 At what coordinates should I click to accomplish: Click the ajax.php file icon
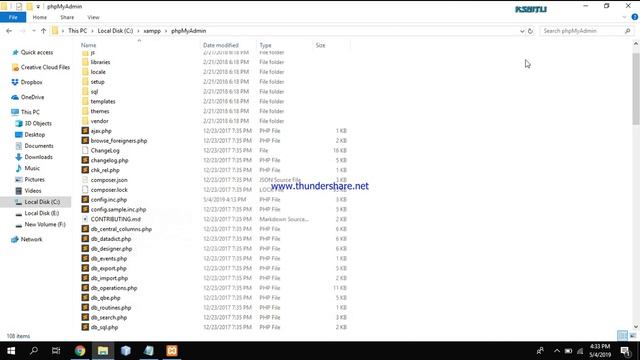[85, 131]
